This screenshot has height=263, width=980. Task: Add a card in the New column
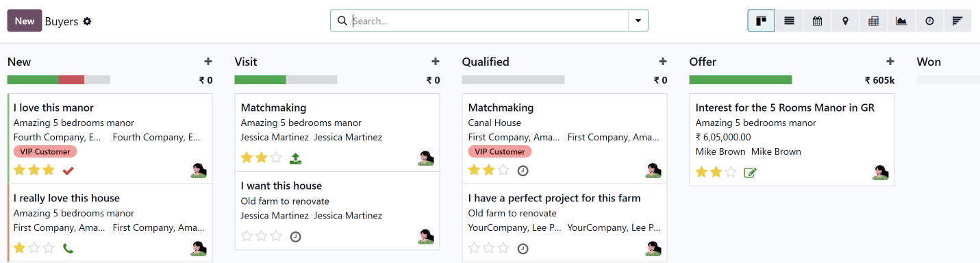coord(208,62)
